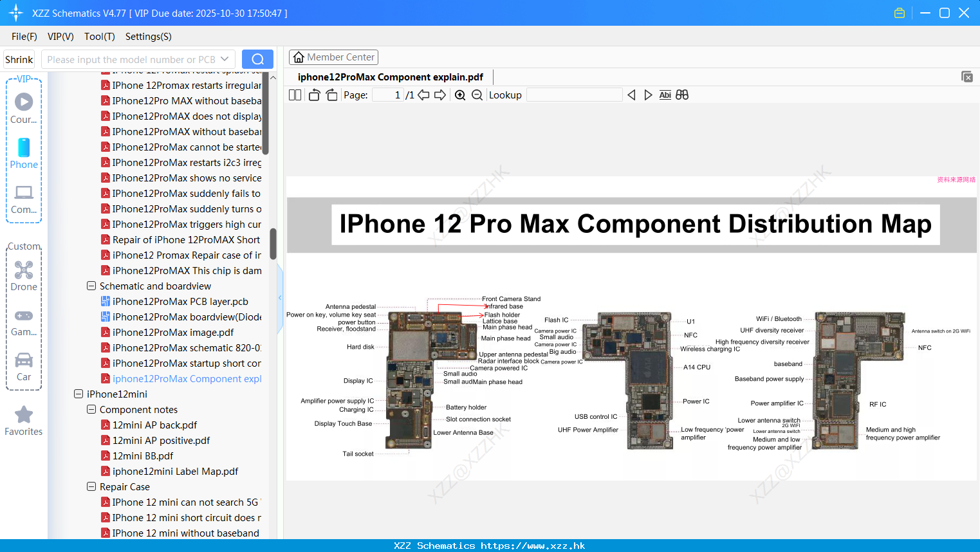
Task: Open IPhone 12 mini short circuit case
Action: point(181,518)
